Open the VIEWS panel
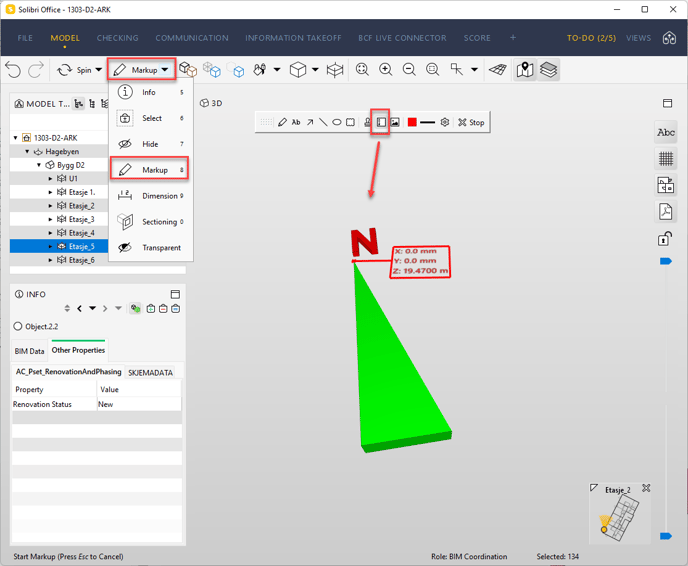This screenshot has width=688, height=566. coord(638,38)
